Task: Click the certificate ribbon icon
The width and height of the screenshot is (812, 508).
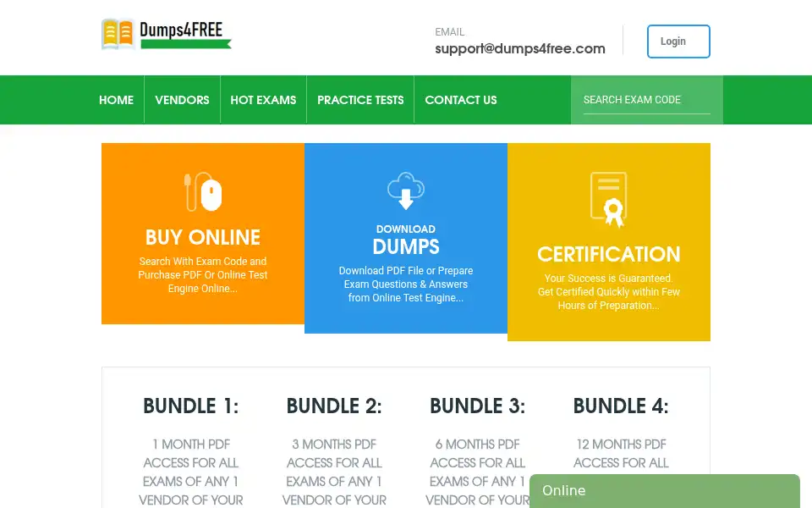Action: click(x=608, y=200)
